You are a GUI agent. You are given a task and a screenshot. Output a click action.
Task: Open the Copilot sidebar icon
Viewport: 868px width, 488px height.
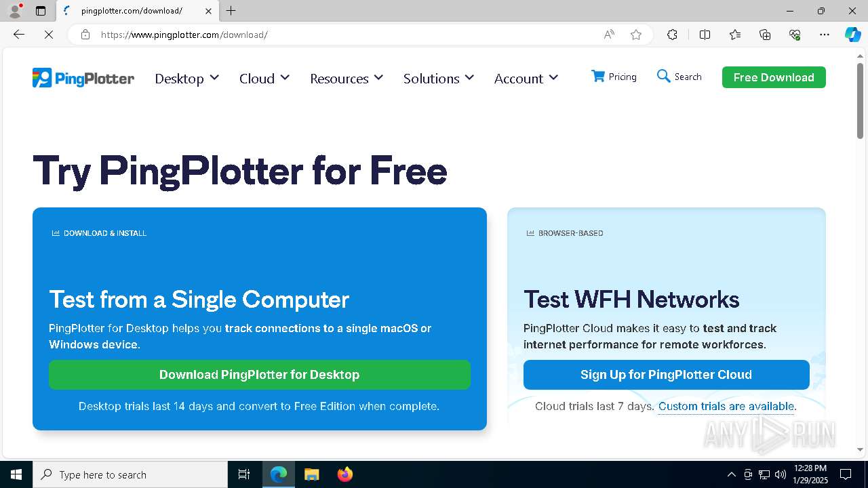coord(852,35)
